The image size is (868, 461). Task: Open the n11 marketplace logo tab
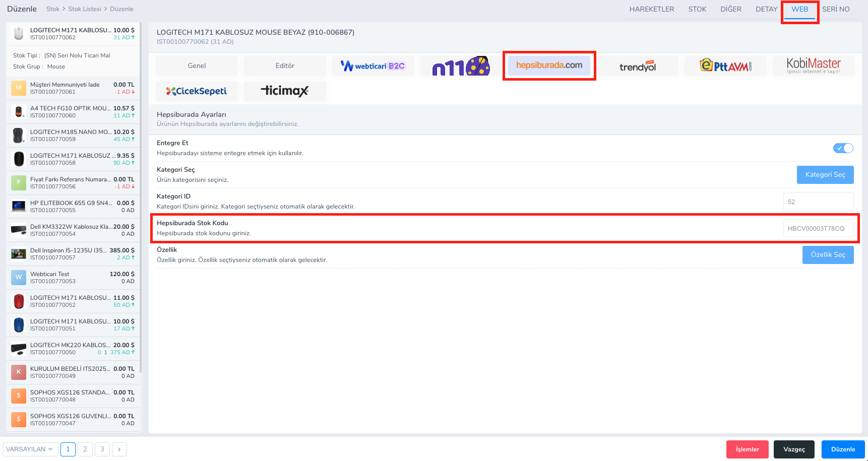(461, 66)
